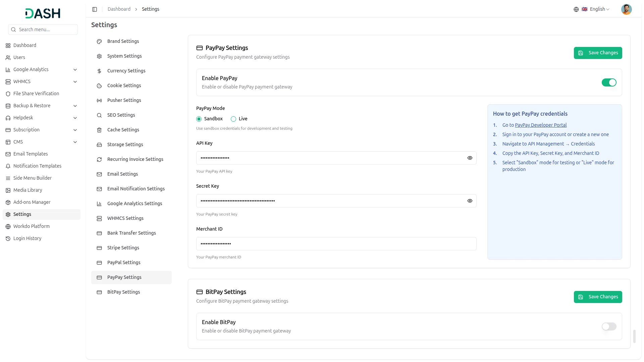Image resolution: width=644 pixels, height=362 pixels.
Task: Click the Email Templates envelope icon
Action: tap(8, 154)
